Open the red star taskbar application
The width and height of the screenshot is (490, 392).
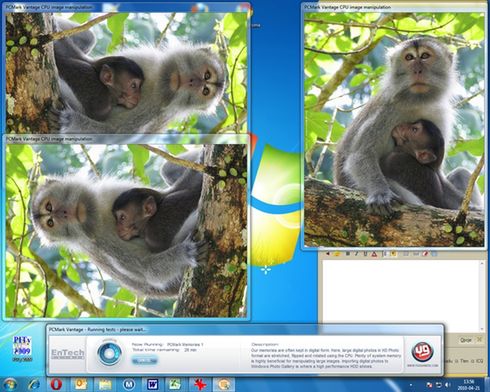click(x=201, y=384)
